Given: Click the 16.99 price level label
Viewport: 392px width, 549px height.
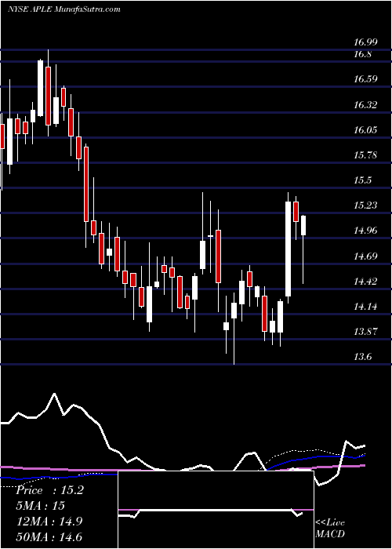Looking at the screenshot, I should [x=365, y=42].
